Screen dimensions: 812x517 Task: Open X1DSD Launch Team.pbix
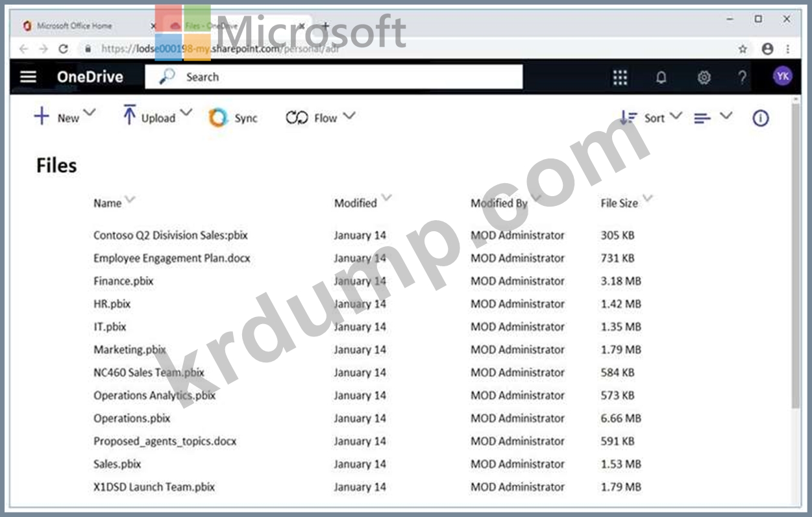tap(154, 486)
